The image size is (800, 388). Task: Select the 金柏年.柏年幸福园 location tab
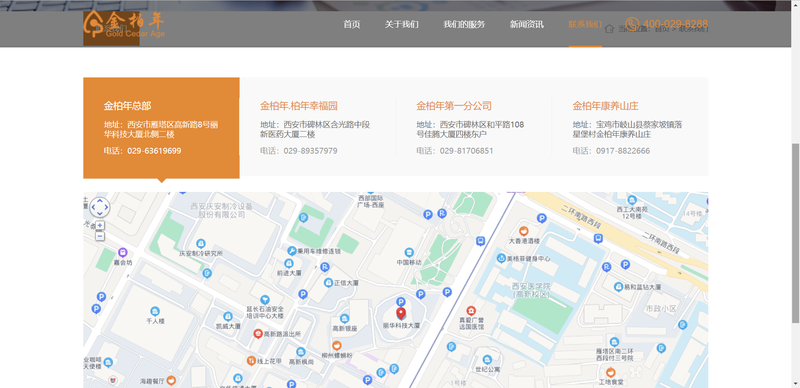pyautogui.click(x=317, y=127)
